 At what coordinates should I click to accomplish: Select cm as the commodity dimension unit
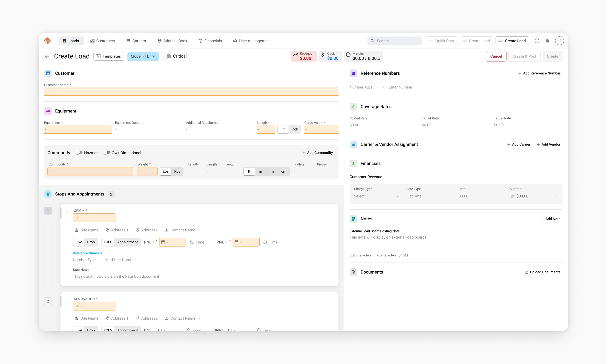(284, 171)
